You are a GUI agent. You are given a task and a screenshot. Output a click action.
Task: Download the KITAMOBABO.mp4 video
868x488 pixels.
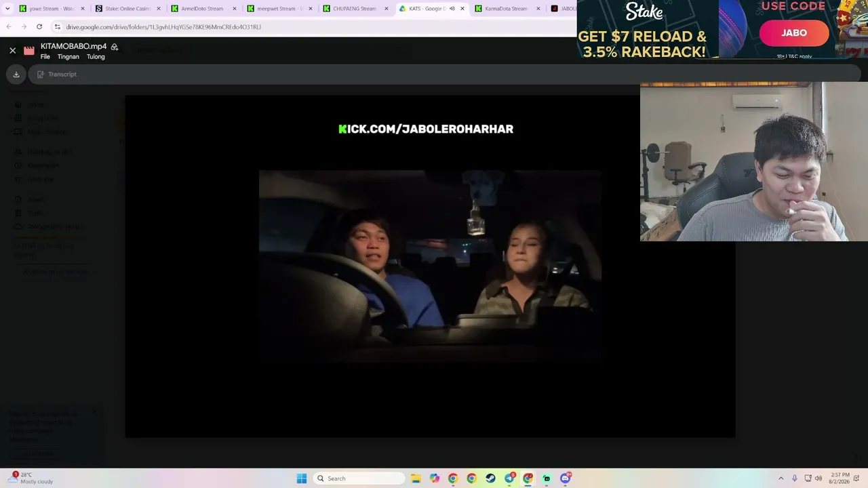tap(16, 75)
